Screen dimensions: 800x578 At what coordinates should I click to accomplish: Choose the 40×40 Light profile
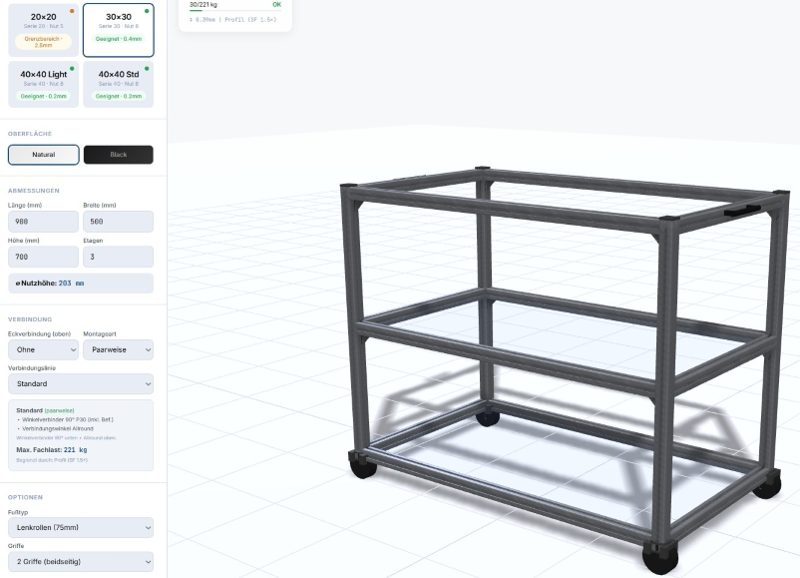43,85
